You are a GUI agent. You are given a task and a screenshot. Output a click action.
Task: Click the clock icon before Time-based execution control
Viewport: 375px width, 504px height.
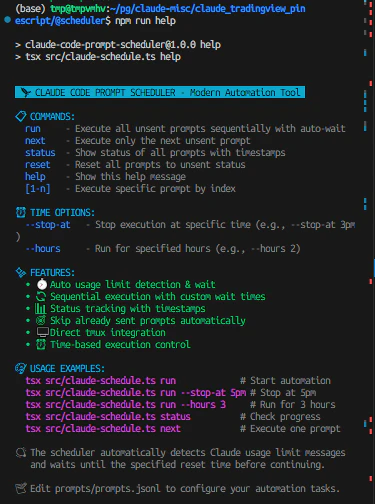tap(41, 344)
